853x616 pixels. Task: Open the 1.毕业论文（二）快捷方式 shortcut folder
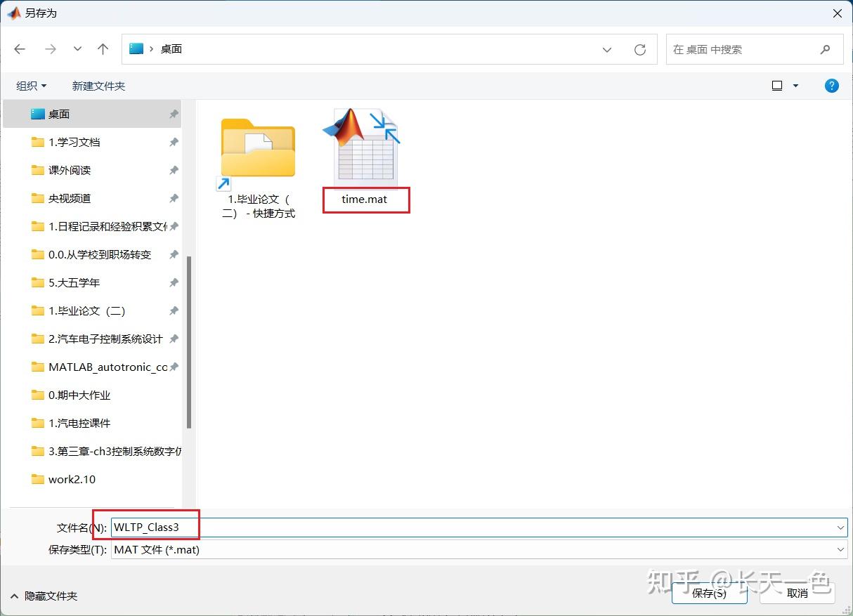pos(258,148)
